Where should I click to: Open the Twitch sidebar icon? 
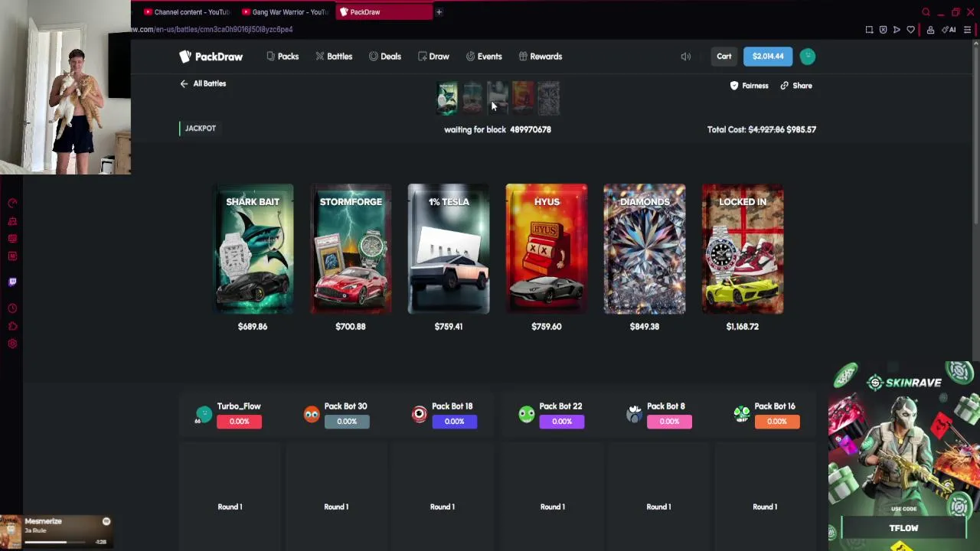click(x=12, y=282)
